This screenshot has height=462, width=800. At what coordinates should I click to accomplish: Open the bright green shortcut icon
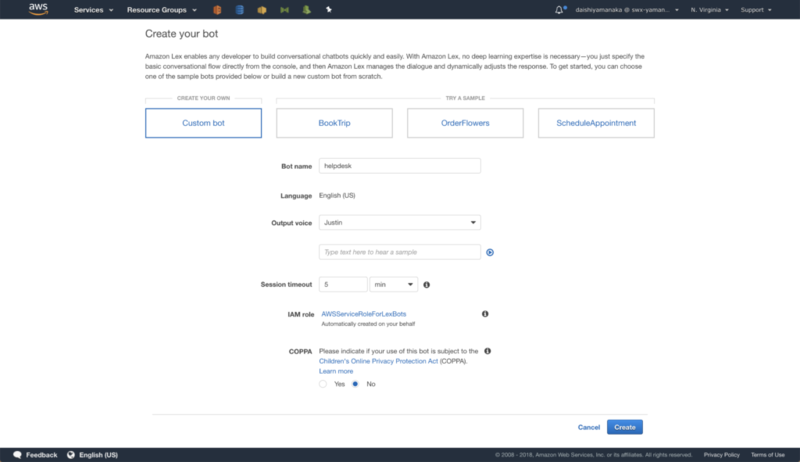[307, 10]
